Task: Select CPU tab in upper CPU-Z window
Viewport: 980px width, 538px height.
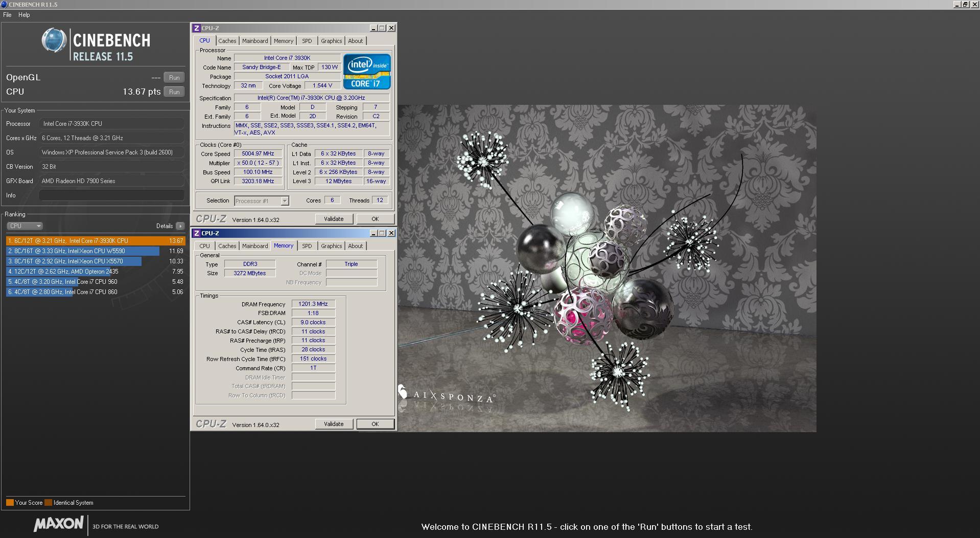Action: pyautogui.click(x=204, y=40)
